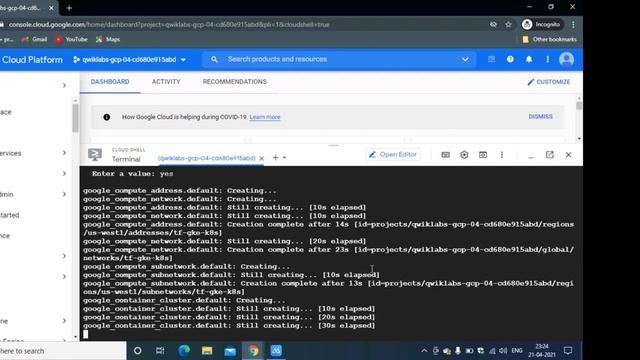Open the Windows Cortana circle icon

tap(138, 351)
